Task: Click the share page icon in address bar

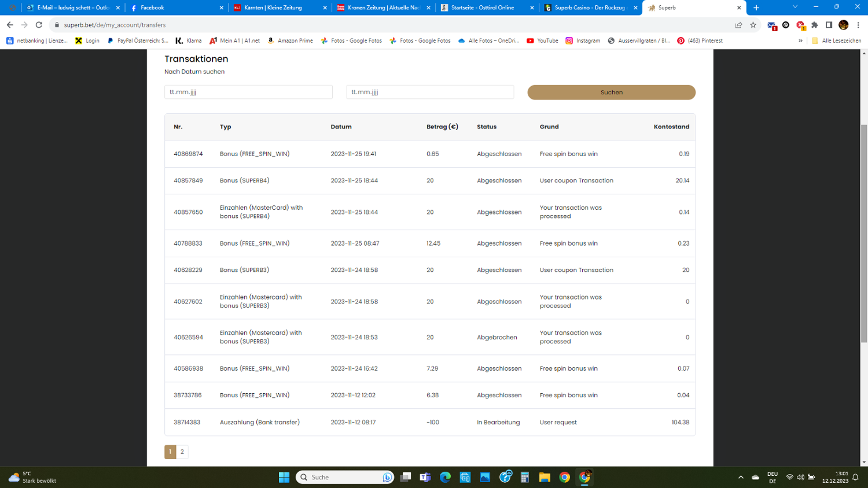Action: [738, 25]
